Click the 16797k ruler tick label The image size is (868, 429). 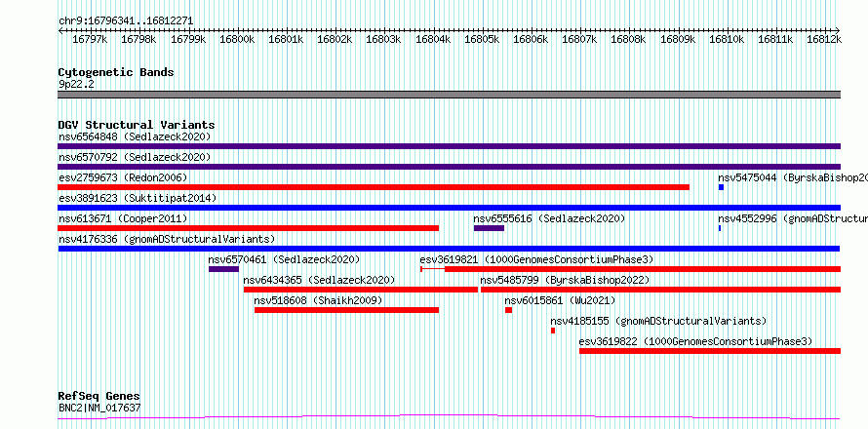(91, 40)
